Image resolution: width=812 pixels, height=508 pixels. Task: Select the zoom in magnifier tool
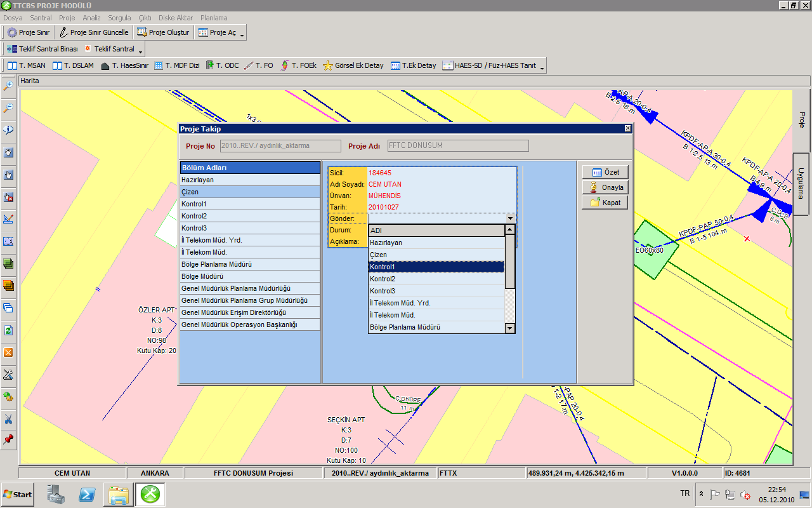coord(8,85)
